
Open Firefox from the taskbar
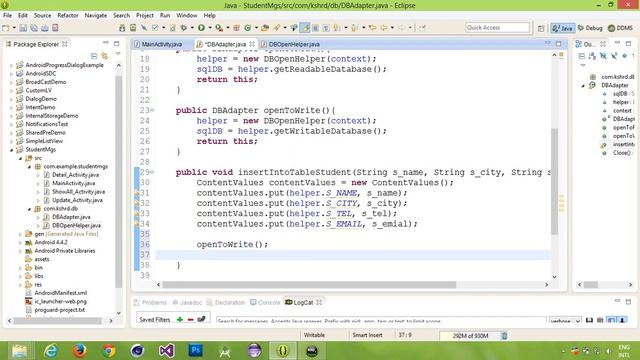click(79, 350)
